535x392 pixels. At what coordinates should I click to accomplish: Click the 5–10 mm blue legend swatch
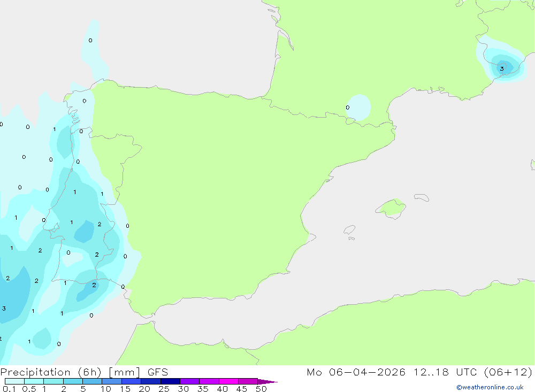pyautogui.click(x=93, y=381)
